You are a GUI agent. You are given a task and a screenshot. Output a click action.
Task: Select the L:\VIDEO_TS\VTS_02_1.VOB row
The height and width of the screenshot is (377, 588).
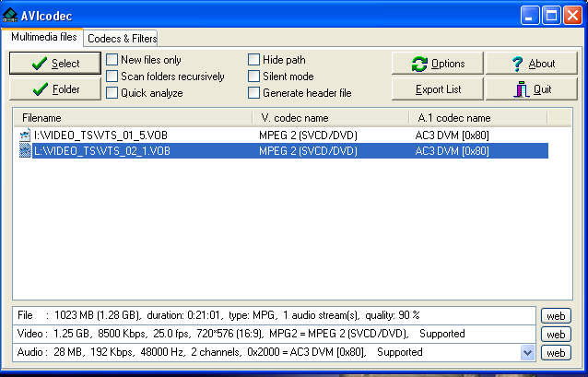(284, 151)
